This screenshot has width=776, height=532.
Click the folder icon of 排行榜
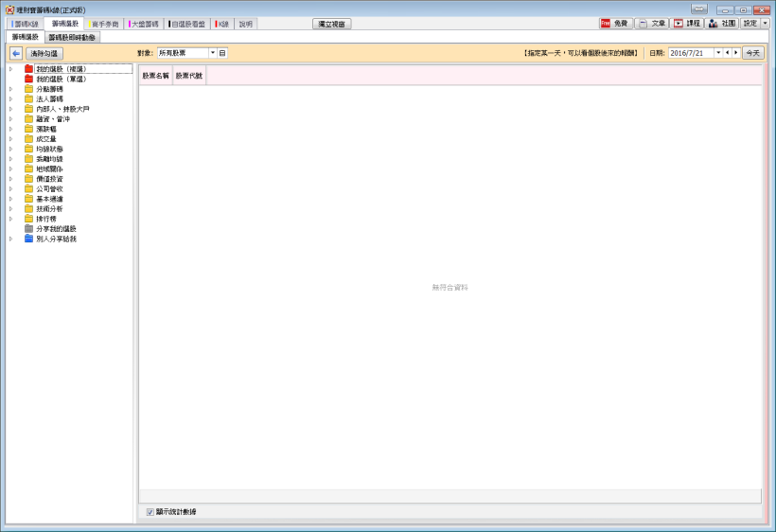coord(28,219)
